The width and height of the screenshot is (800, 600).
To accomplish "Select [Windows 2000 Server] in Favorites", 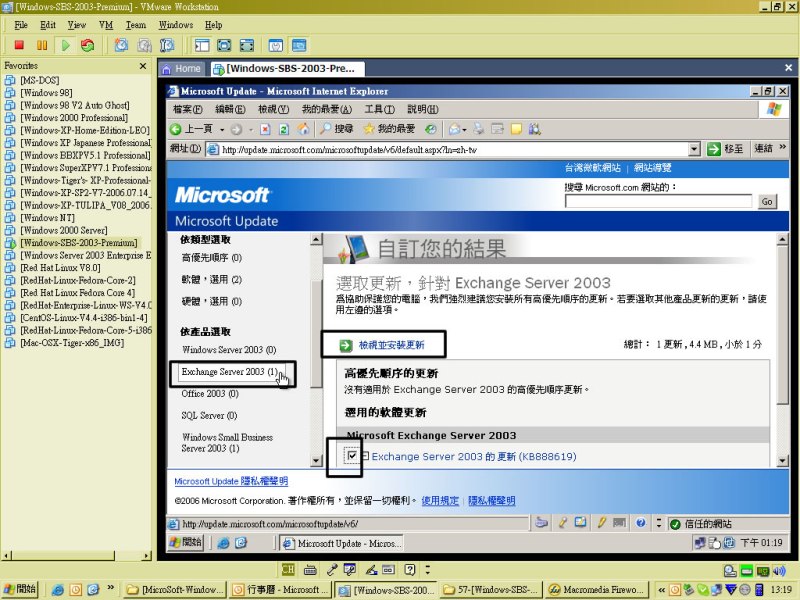I will click(64, 230).
